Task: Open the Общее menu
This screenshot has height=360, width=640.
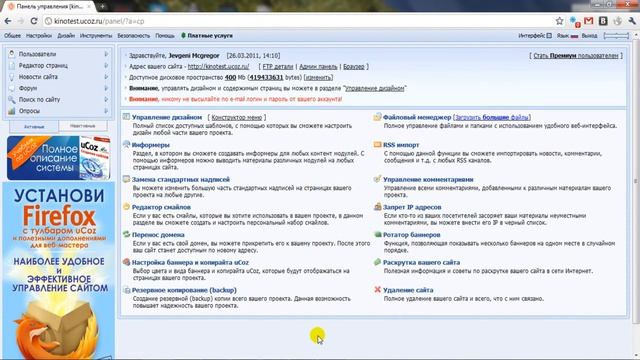Action: pyautogui.click(x=12, y=36)
